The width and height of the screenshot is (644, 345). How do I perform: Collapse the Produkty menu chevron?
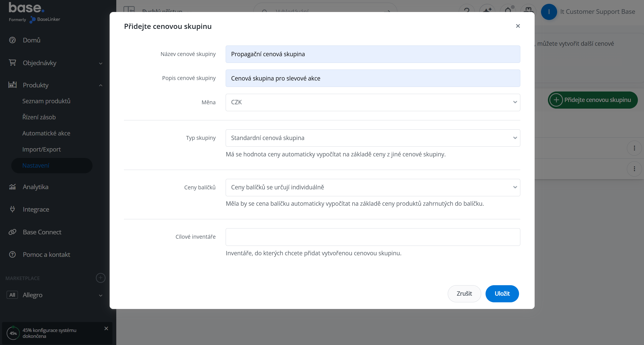pos(101,85)
